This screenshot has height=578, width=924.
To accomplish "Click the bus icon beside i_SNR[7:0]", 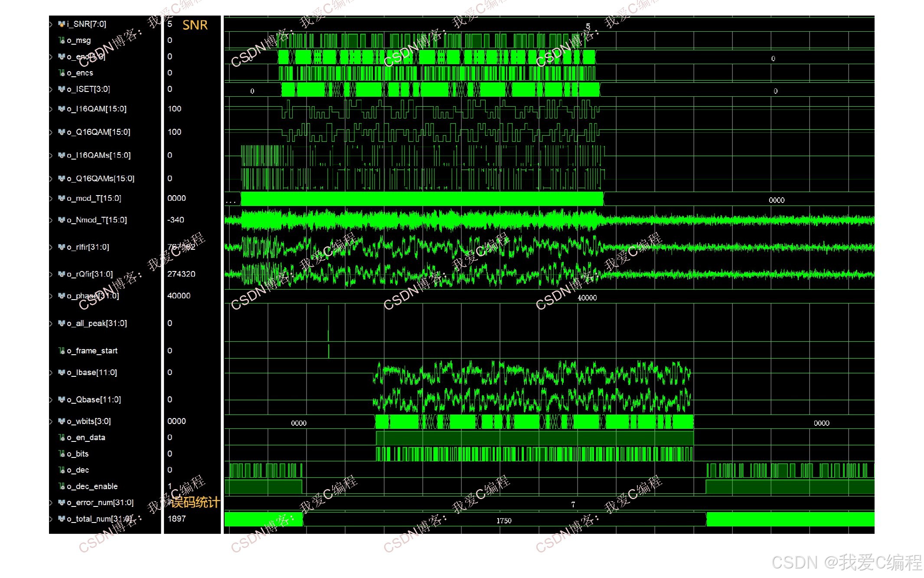I will [62, 24].
